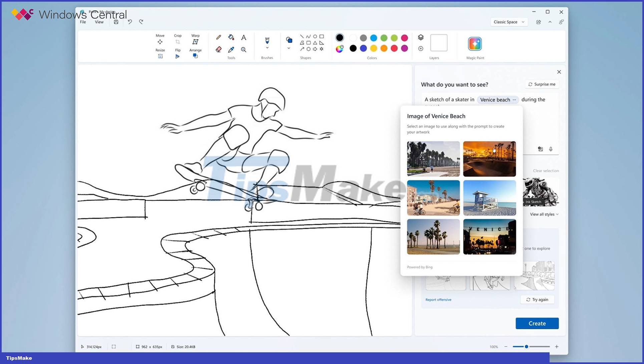Click the Create button
This screenshot has width=644, height=364.
(537, 323)
